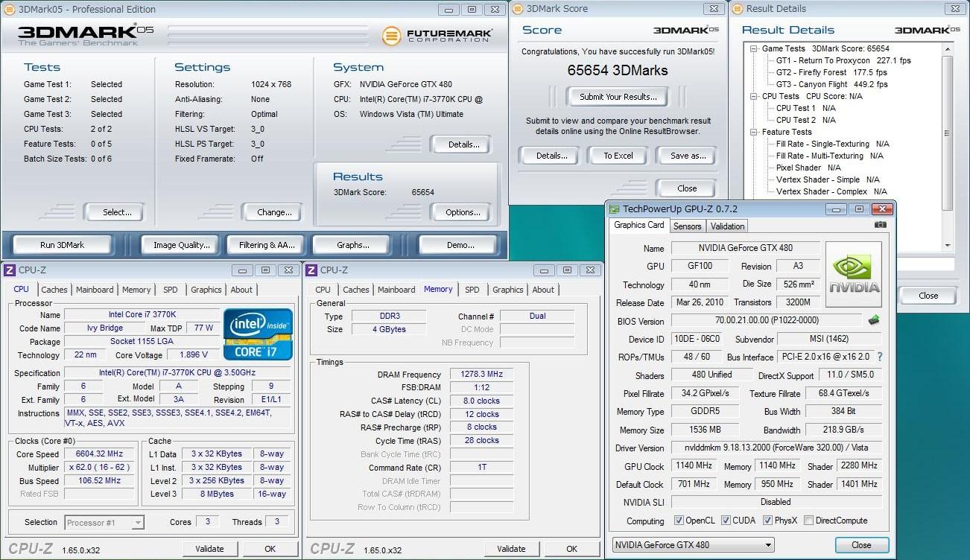Select the Graphics Card tab in GPU-Z
Viewport: 970px width, 560px height.
pyautogui.click(x=638, y=225)
